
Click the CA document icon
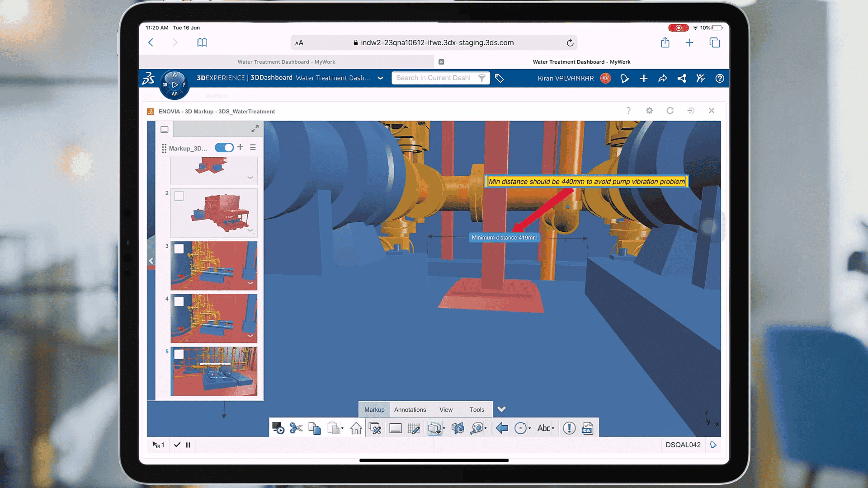[587, 428]
